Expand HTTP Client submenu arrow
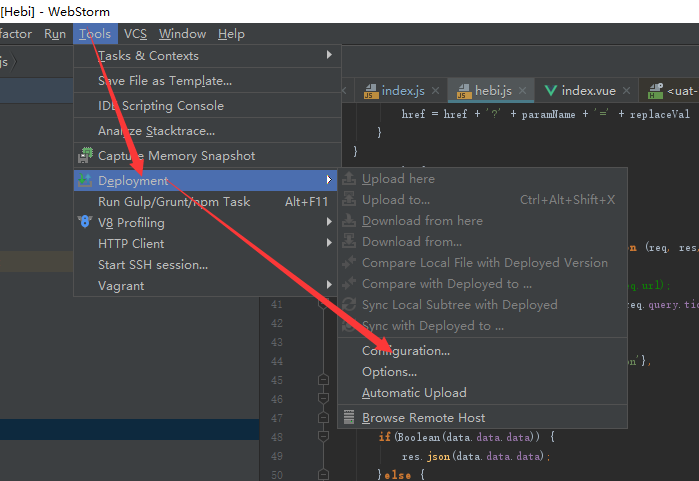 coord(329,243)
